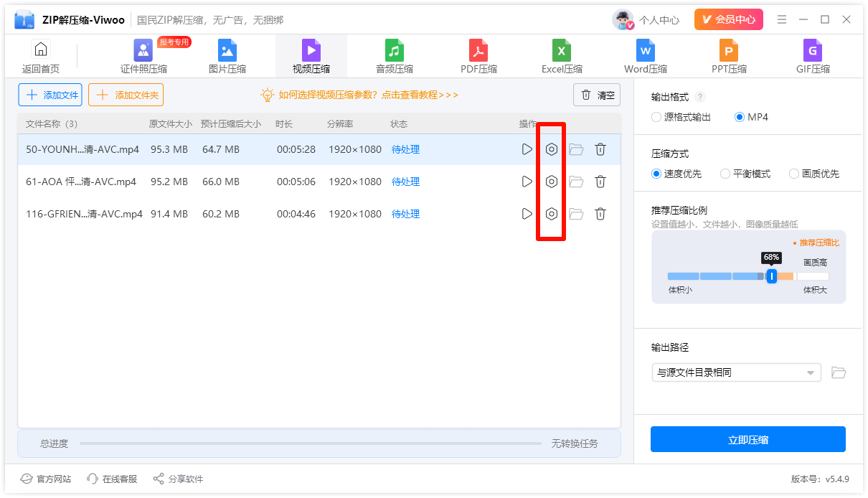Click 待处理 status of 50-YOUNH row

pos(405,149)
